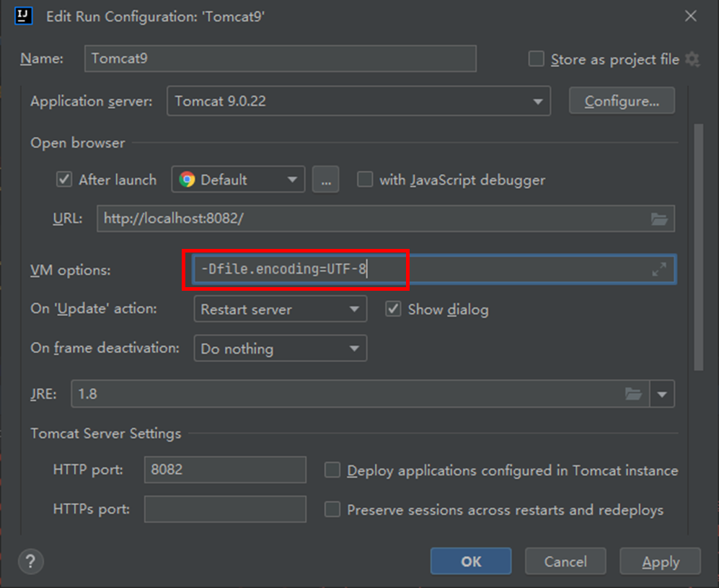719x588 pixels.
Task: Click the Cancel button
Action: [565, 561]
